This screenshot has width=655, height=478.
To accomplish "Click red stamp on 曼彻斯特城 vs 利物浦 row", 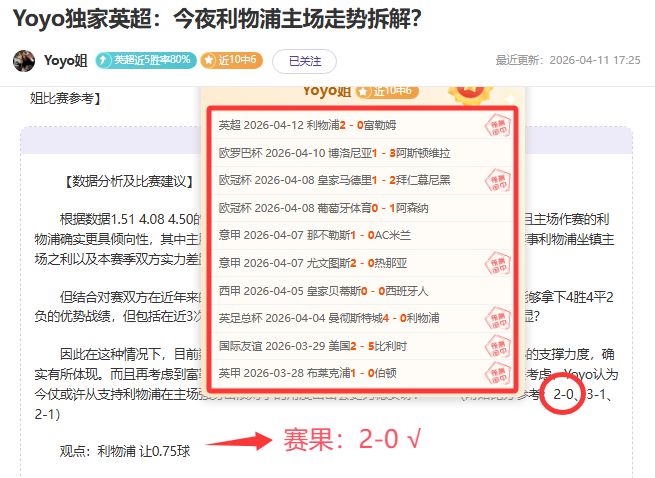I will click(x=497, y=318).
